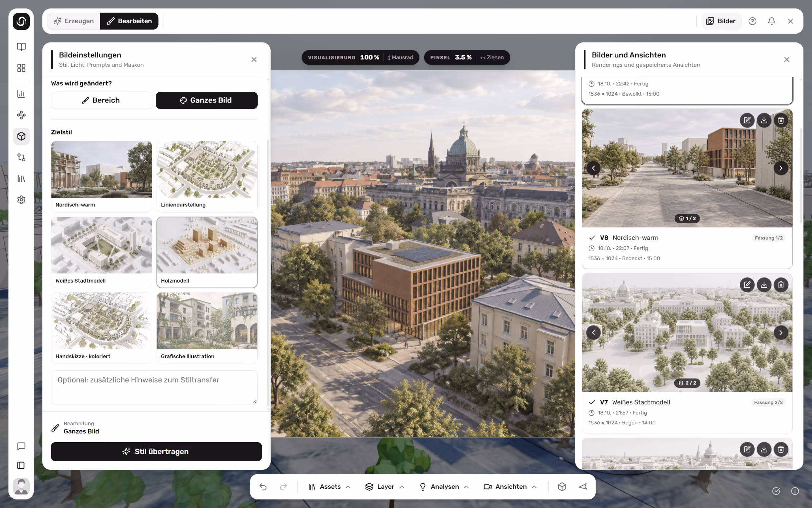This screenshot has height=508, width=812.
Task: Show next image of V8 Nordisch-warm
Action: [781, 168]
